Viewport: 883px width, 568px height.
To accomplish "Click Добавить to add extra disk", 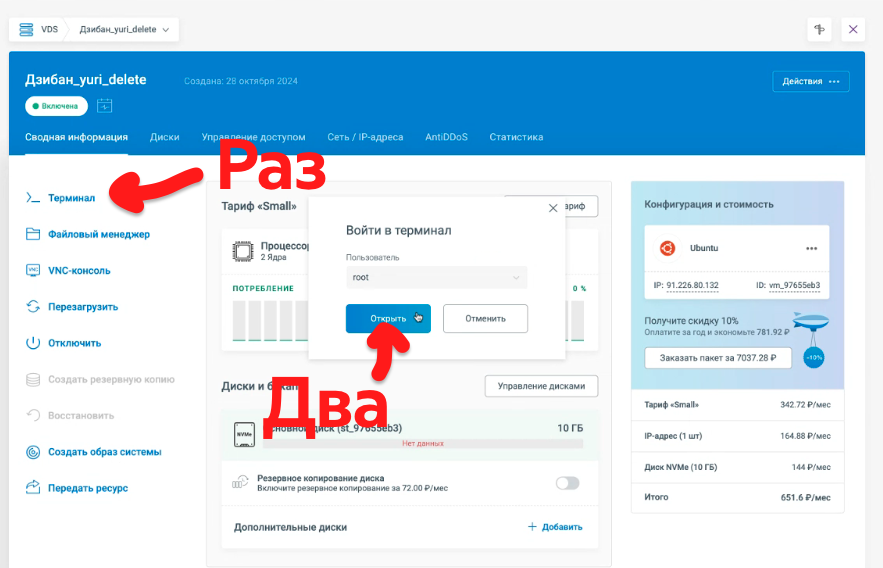I will 555,527.
